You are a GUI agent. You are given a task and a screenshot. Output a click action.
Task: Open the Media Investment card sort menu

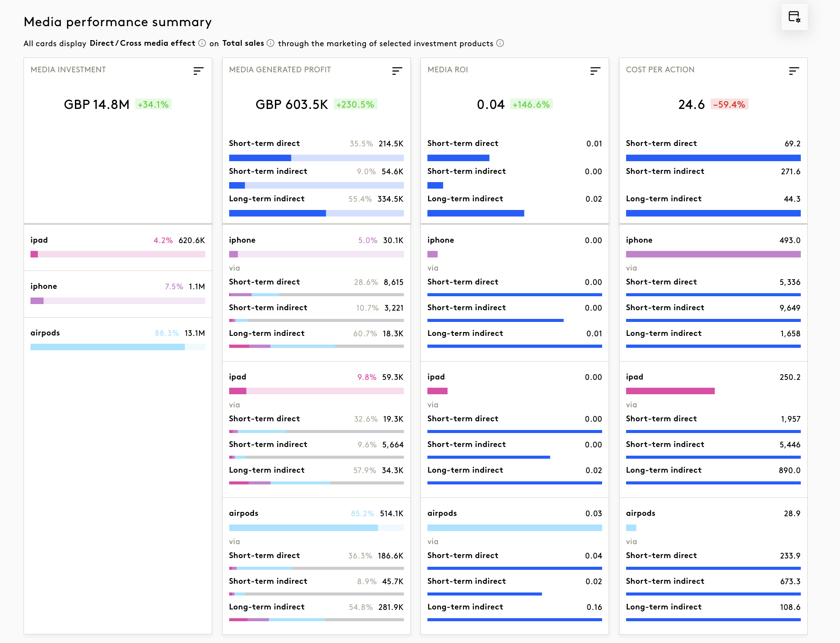[x=198, y=71]
